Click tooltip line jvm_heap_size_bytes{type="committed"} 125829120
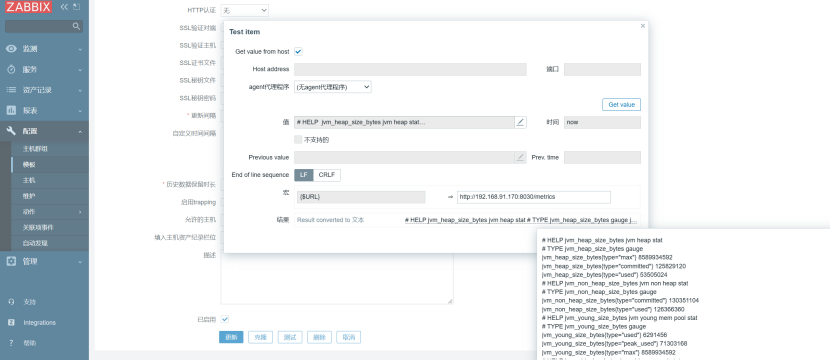 click(613, 266)
